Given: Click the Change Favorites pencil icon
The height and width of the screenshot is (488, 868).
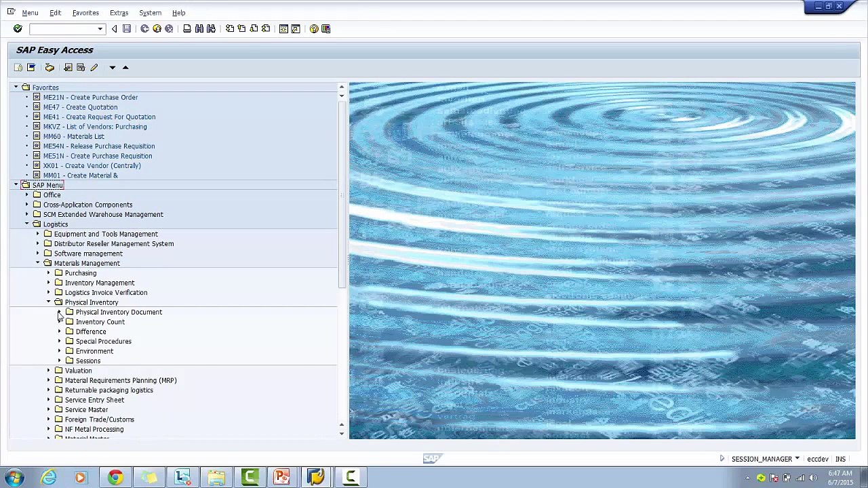Looking at the screenshot, I should pyautogui.click(x=94, y=67).
